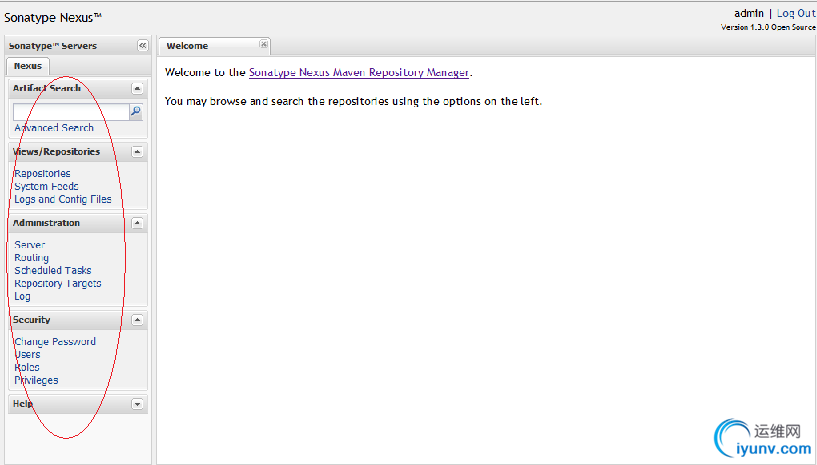Expand the Help section

point(137,404)
